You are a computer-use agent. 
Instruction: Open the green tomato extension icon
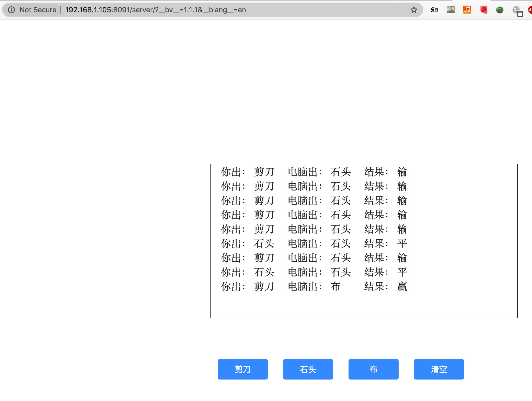pos(500,10)
